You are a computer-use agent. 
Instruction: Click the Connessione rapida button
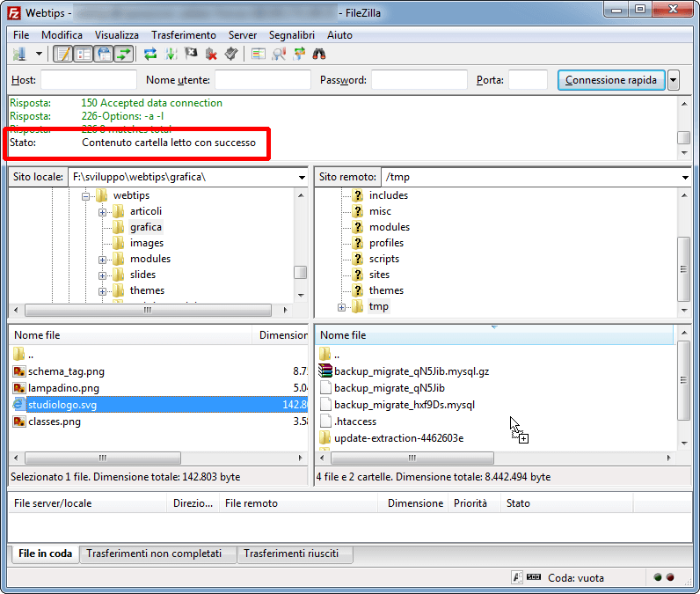coord(611,80)
